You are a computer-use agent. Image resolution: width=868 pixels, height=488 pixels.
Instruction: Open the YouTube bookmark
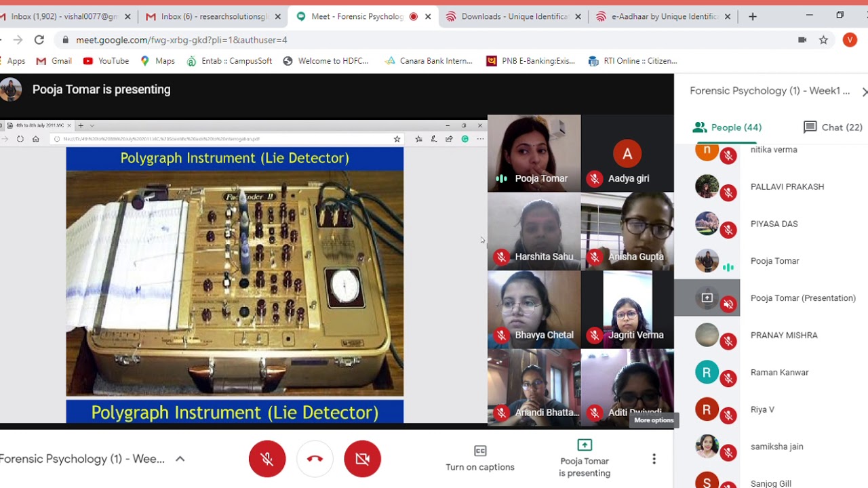point(106,61)
